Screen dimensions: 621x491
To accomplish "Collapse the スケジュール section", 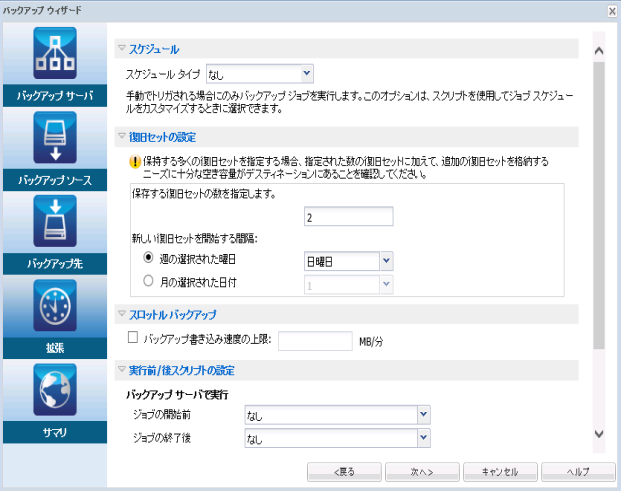I will (122, 48).
